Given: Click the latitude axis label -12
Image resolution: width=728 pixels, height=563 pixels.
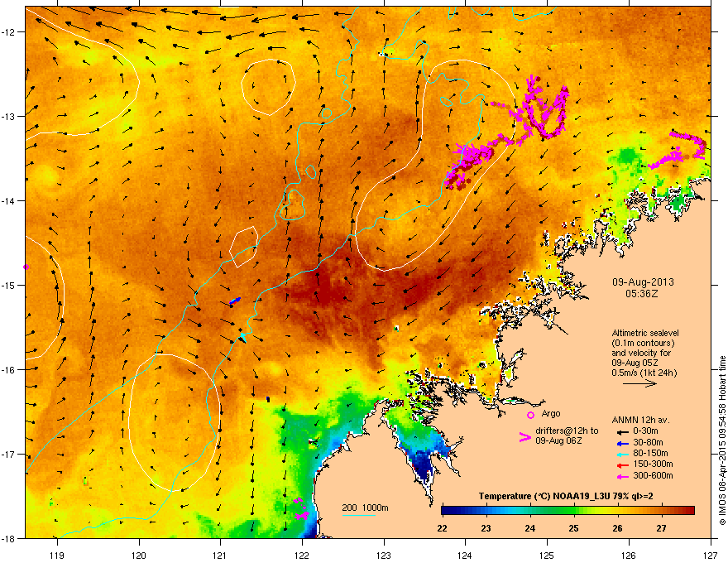Looking at the screenshot, I should [9, 32].
